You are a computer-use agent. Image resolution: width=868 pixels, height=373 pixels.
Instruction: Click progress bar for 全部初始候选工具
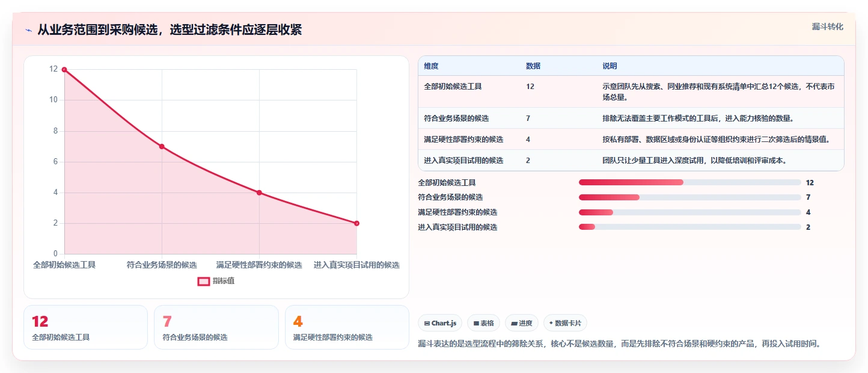689,182
